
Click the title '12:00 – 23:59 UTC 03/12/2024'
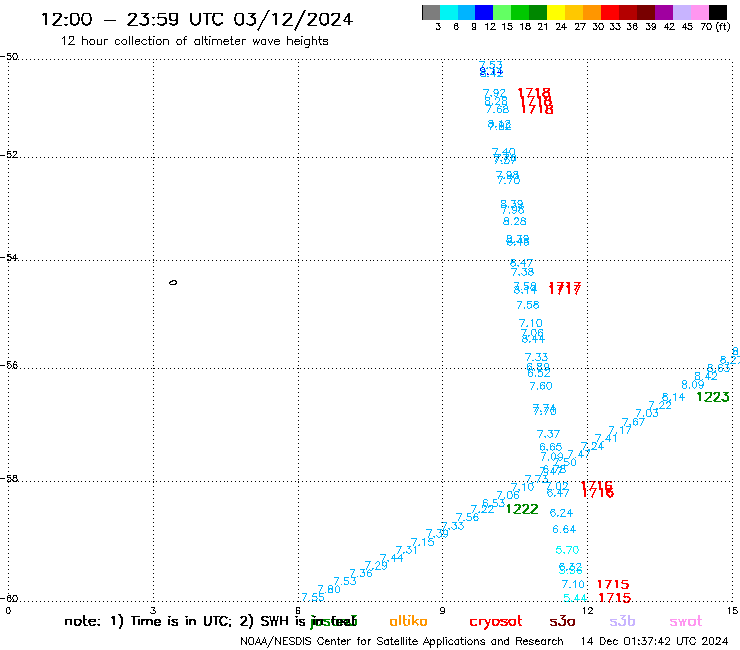coord(197,19)
